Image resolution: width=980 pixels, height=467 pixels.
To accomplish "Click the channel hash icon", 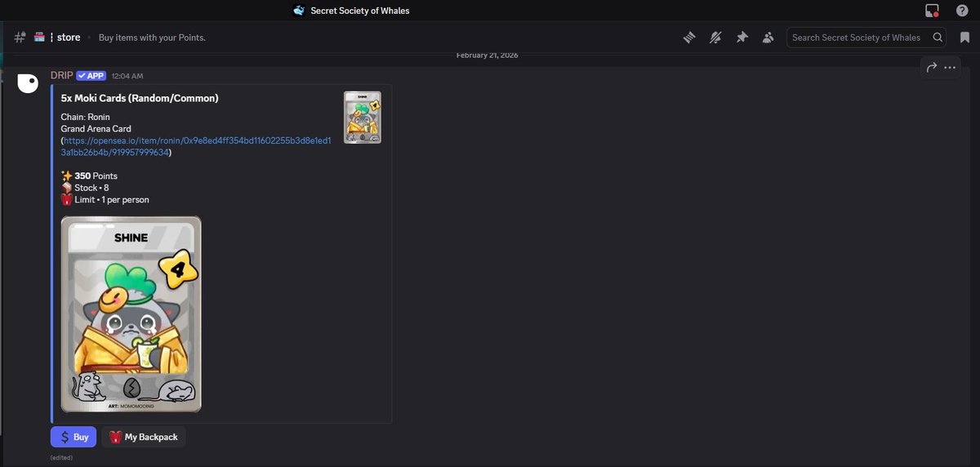I will [20, 38].
